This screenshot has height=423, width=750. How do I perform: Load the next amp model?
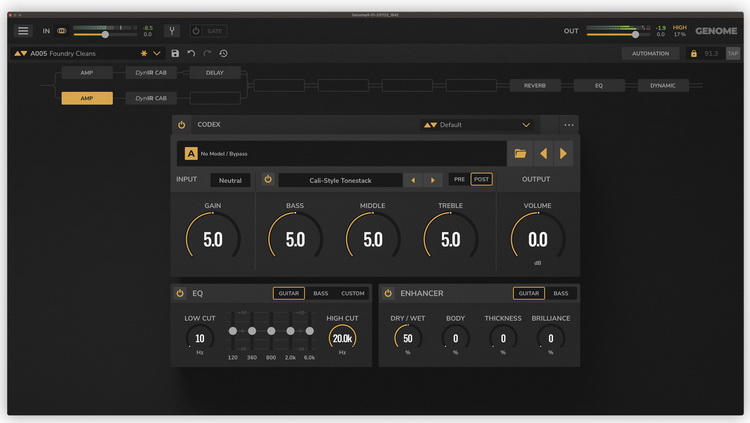click(x=563, y=154)
